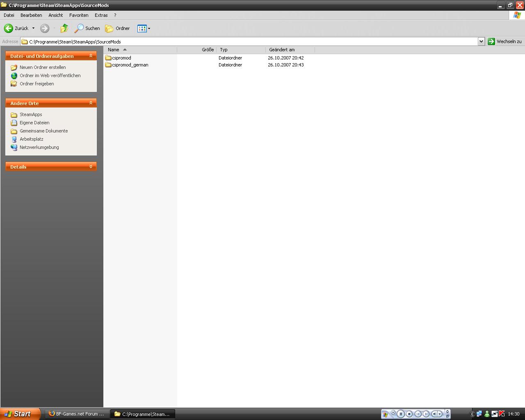Click the Wechseln zu go button
Screen dimensions: 525x420
coord(504,41)
